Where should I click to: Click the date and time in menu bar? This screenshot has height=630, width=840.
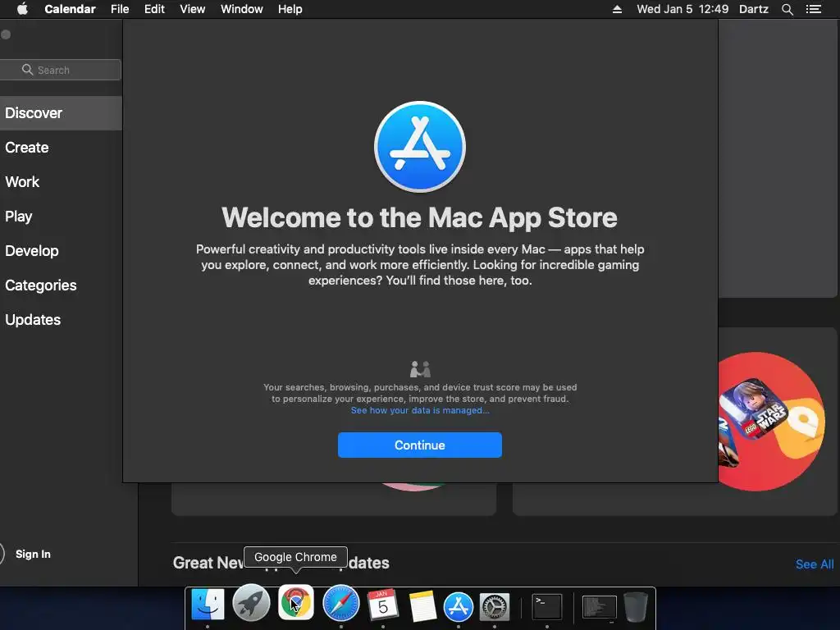[x=682, y=9]
